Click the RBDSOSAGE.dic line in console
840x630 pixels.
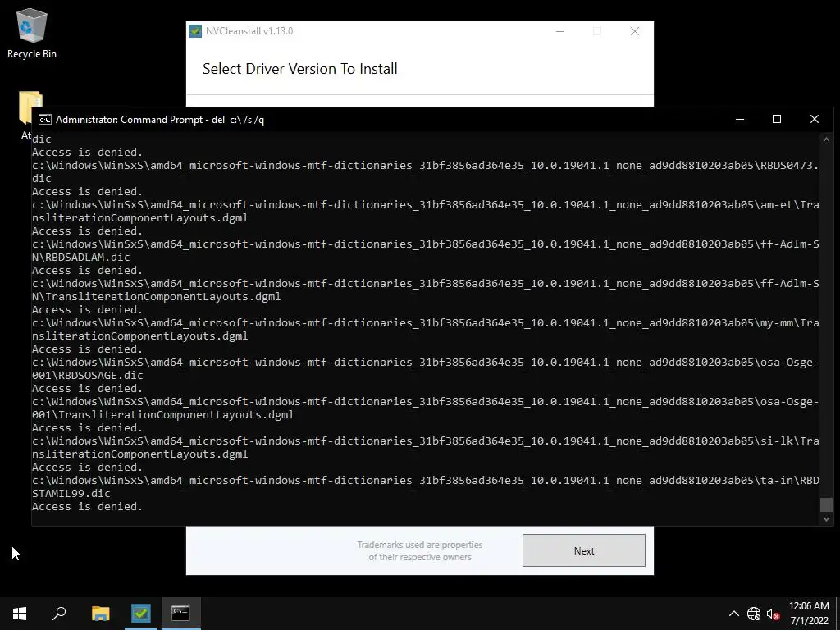pos(87,375)
